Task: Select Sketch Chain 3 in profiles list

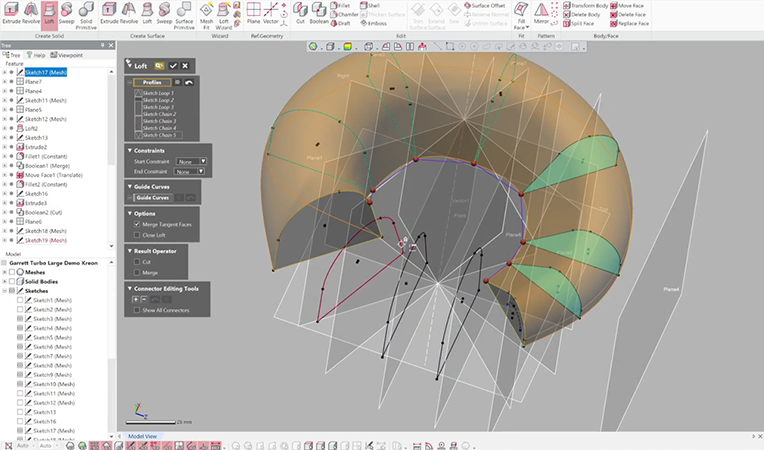Action: [x=160, y=121]
